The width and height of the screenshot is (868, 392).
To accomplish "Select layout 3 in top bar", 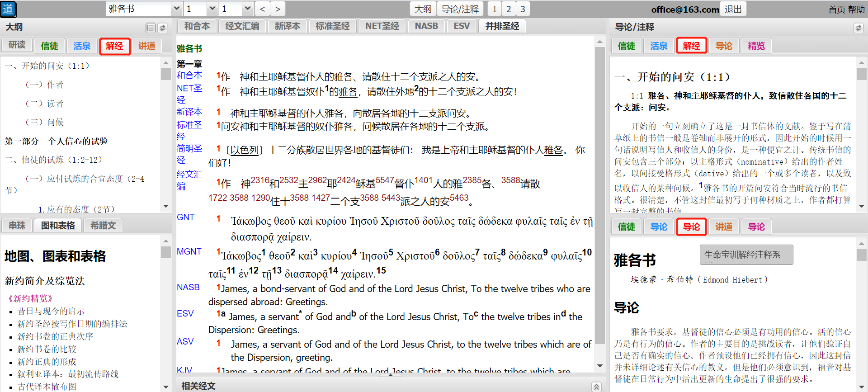I will pos(523,9).
